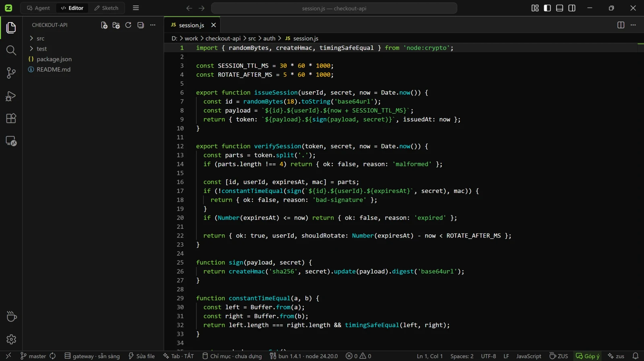Click the session.js command center search box
Screen dimensions: 644x361
(334, 8)
